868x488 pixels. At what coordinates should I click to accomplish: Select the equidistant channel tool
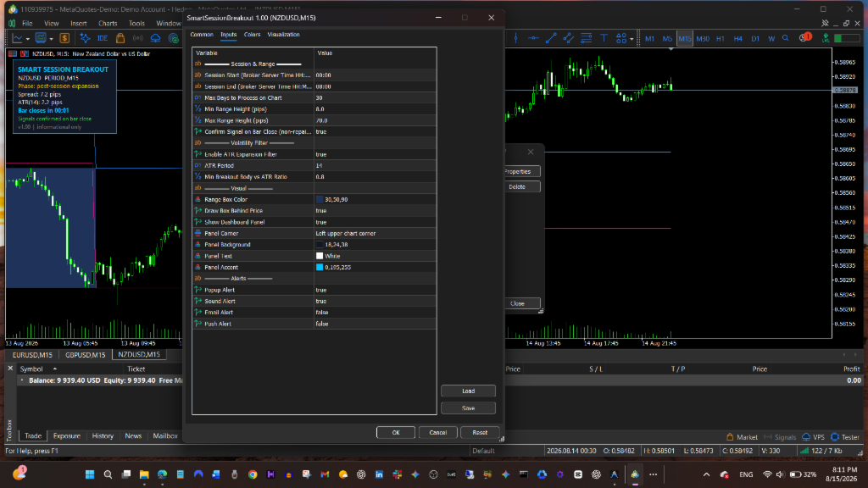point(569,38)
